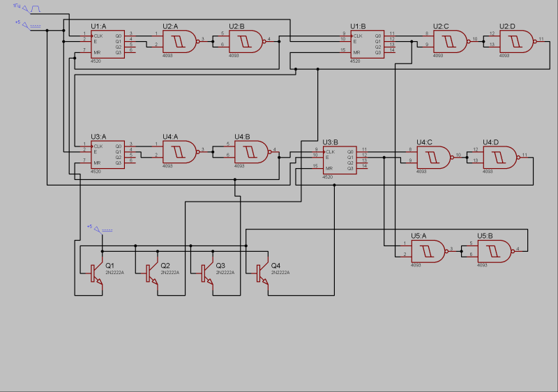Click the U3:B 4520 counter
The width and height of the screenshot is (558, 392).
340,160
